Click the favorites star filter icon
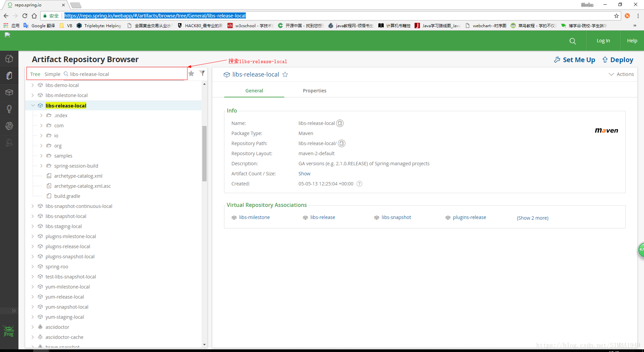 [191, 74]
